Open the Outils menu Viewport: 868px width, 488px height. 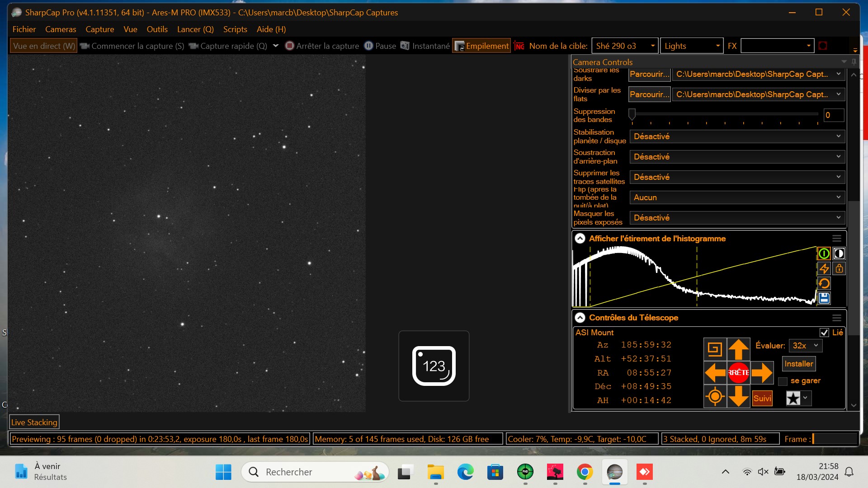[x=157, y=29]
